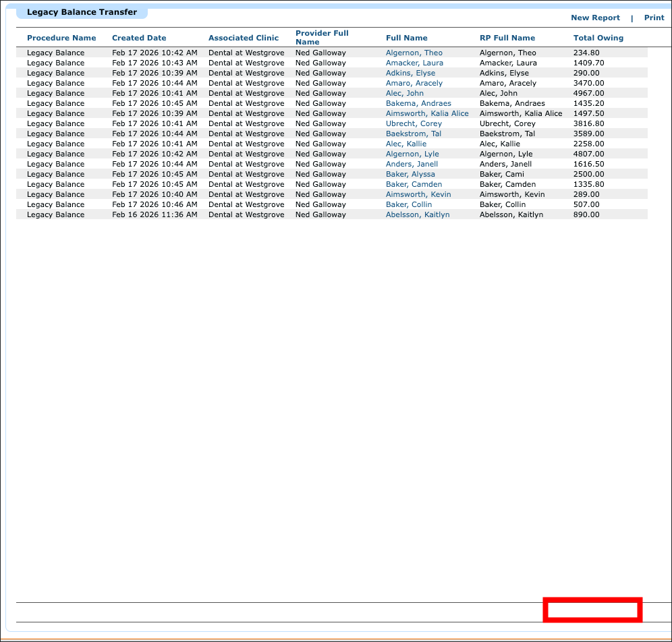Viewport: 672px width, 642px height.
Task: Click created date Feb 17 2026 10:43 AM
Action: point(155,63)
